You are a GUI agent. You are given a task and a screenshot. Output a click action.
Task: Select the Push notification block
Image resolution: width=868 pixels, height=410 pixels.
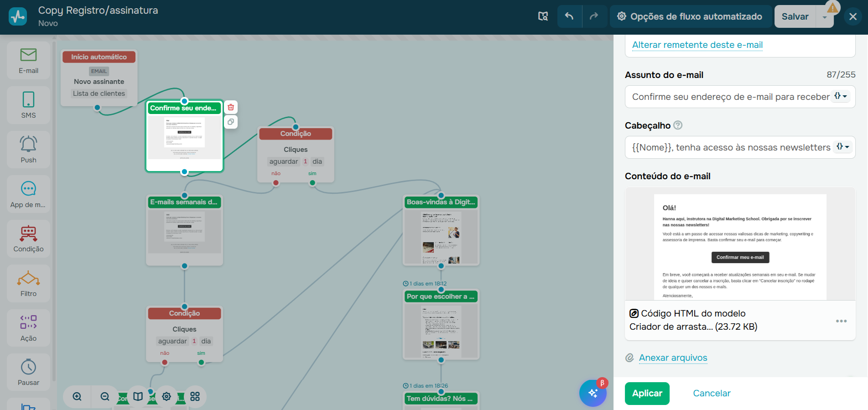click(x=28, y=150)
